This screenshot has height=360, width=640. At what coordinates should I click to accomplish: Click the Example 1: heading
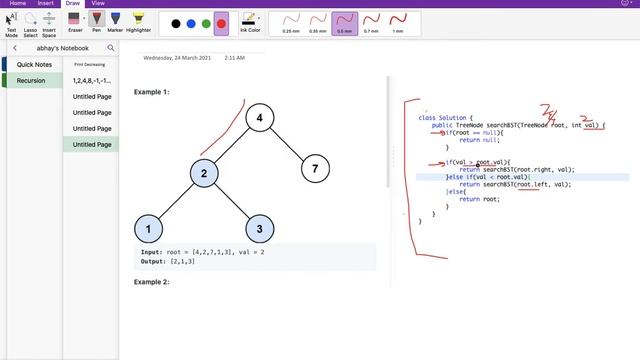[151, 92]
